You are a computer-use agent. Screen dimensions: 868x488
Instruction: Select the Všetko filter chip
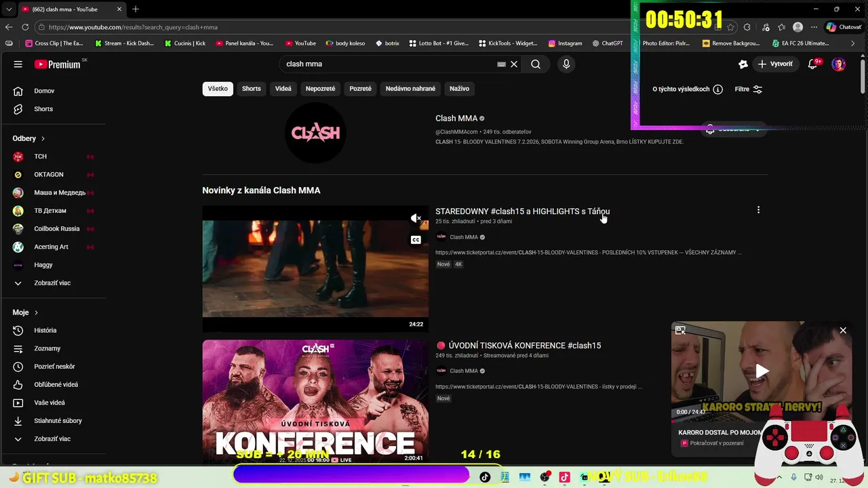(x=218, y=89)
